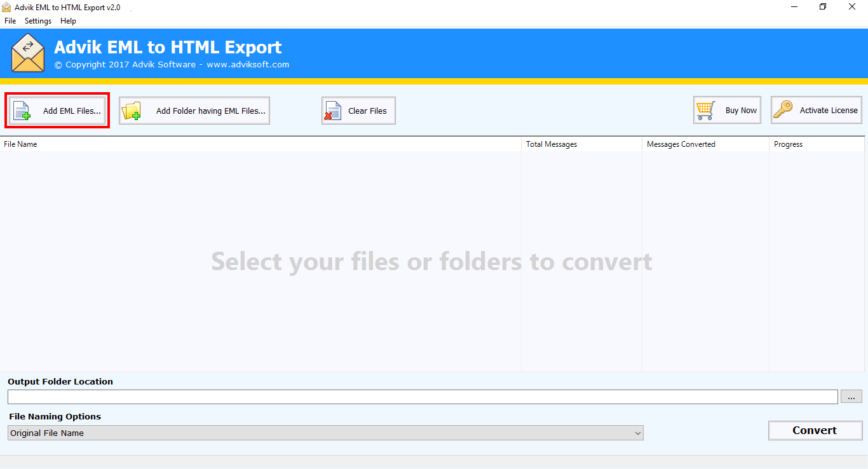Open the Help menu
Screen dimensions: 868x469
click(68, 21)
